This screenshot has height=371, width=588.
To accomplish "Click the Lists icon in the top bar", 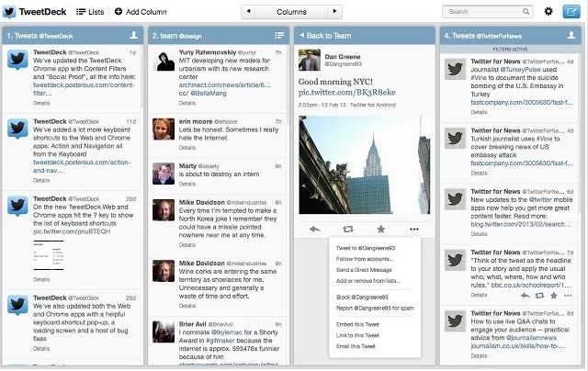I will pyautogui.click(x=89, y=12).
